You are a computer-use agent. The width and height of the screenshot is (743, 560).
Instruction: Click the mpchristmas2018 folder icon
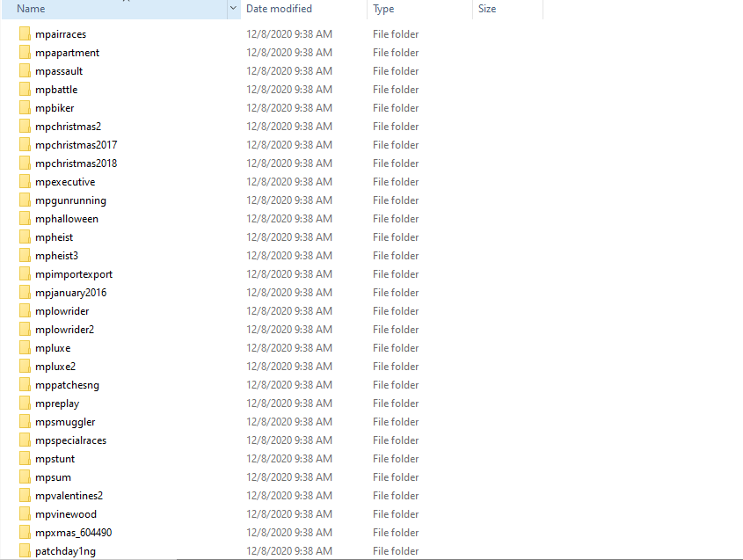25,164
